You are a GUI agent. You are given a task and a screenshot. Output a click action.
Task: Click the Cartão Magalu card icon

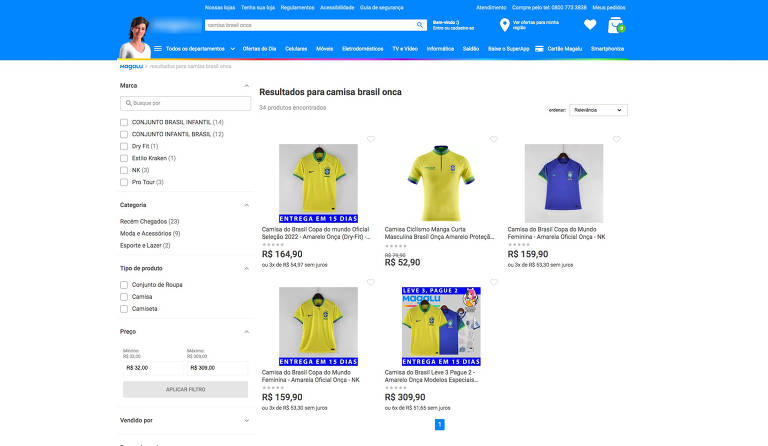pyautogui.click(x=539, y=48)
